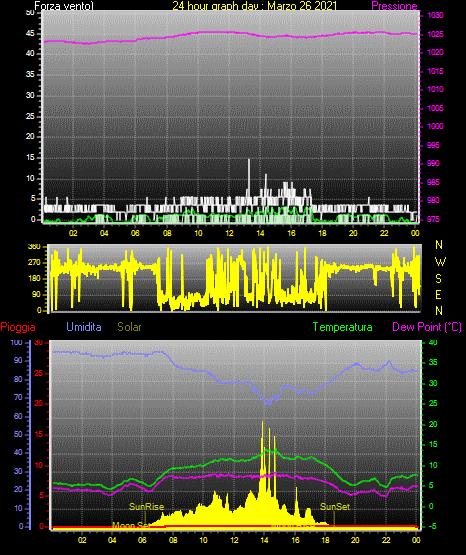Click the pressure axis value 1025

pos(435,34)
